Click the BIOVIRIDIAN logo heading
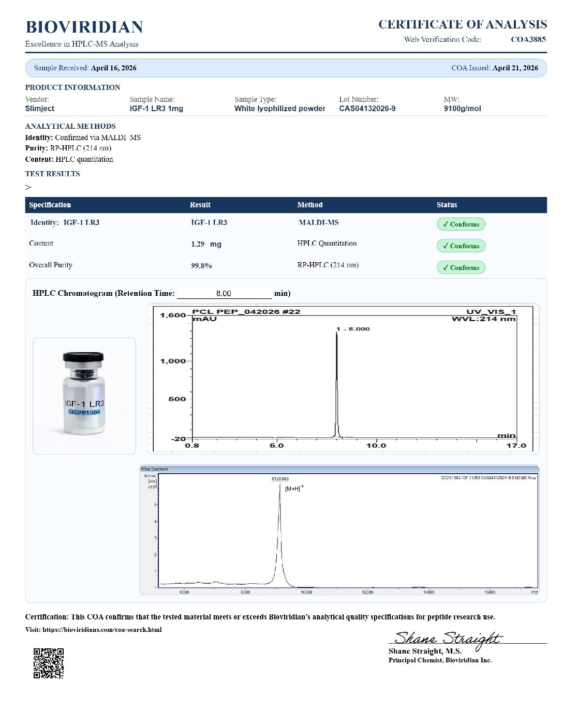The width and height of the screenshot is (563, 728). 84,27
